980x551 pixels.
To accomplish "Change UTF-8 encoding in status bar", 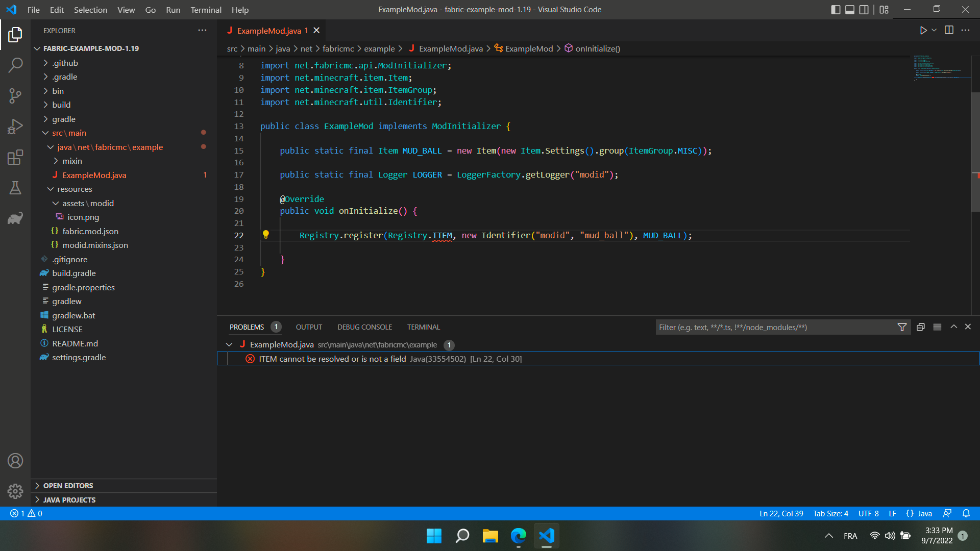I will tap(868, 513).
